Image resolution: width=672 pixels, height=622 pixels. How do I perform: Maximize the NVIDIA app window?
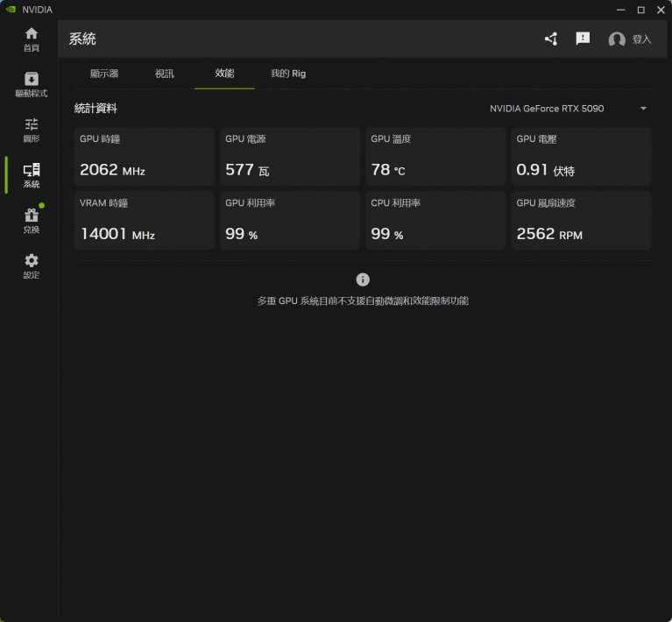tap(640, 10)
